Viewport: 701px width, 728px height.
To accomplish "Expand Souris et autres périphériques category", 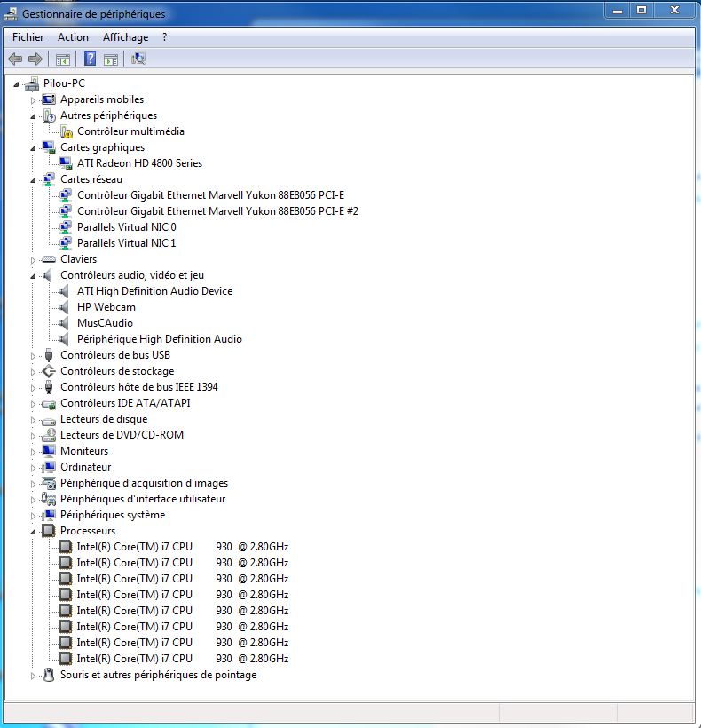I will pos(33,676).
